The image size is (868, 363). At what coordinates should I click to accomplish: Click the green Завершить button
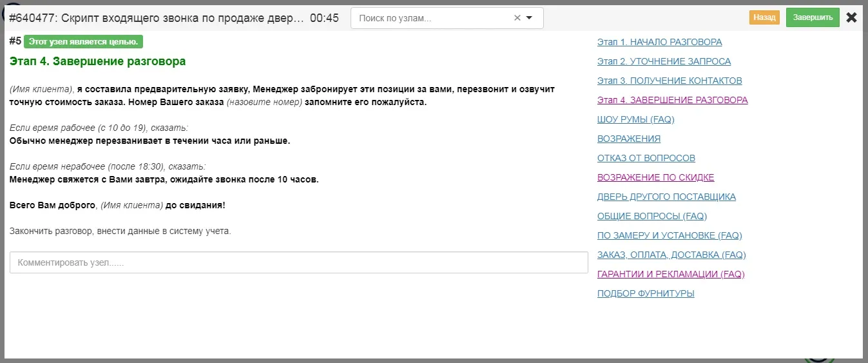point(813,17)
